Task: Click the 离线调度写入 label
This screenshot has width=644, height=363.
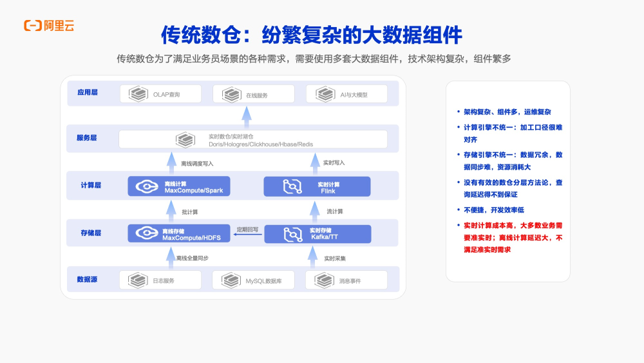Action: click(x=197, y=164)
